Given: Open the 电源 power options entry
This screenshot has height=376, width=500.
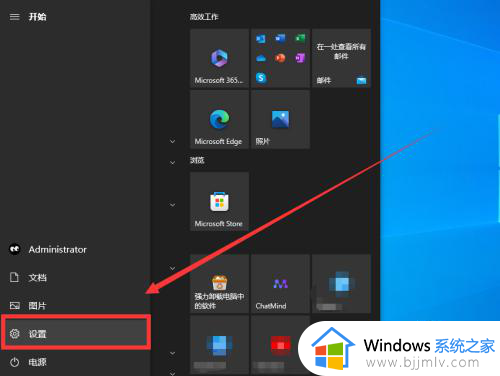Looking at the screenshot, I should tap(75, 362).
